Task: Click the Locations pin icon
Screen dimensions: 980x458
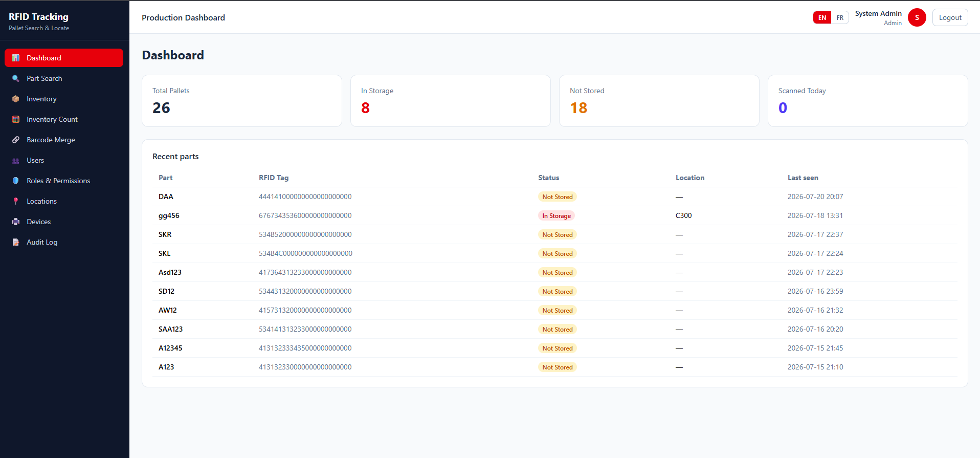Action: tap(16, 201)
